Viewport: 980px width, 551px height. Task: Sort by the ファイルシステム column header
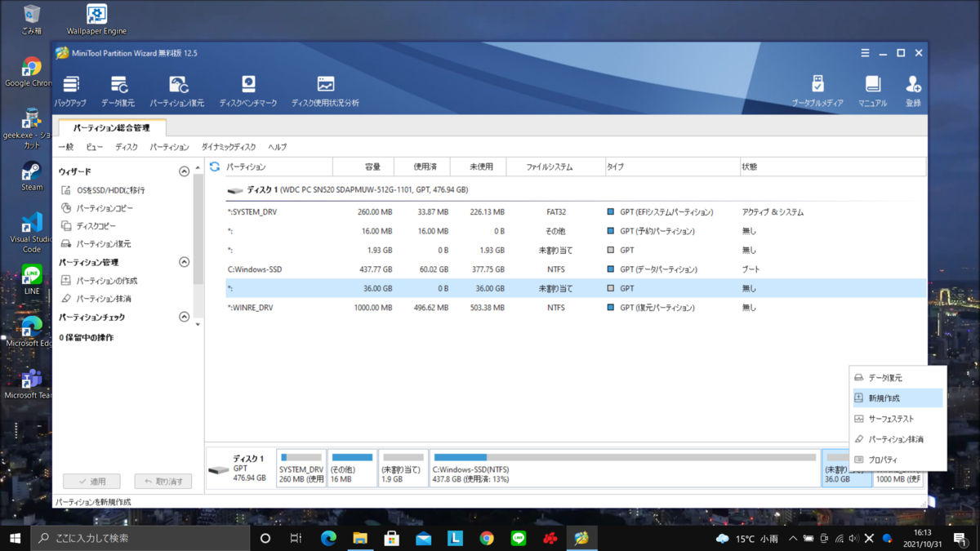[555, 167]
